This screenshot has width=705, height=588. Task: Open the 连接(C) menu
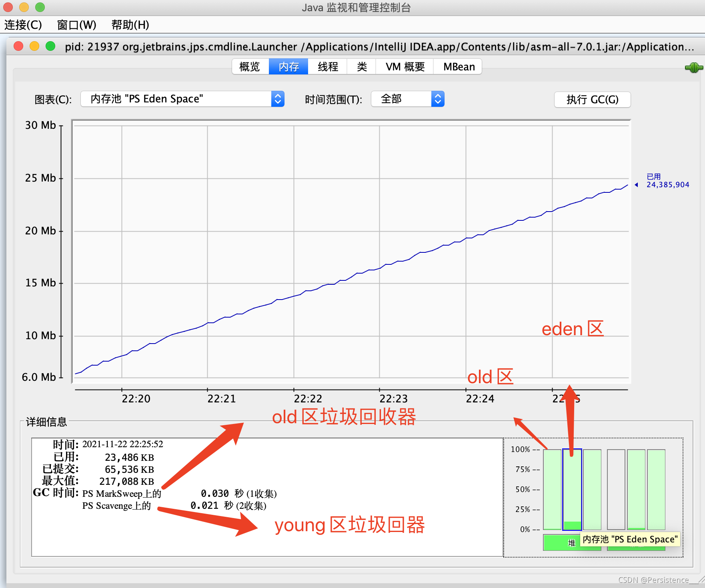coord(23,25)
